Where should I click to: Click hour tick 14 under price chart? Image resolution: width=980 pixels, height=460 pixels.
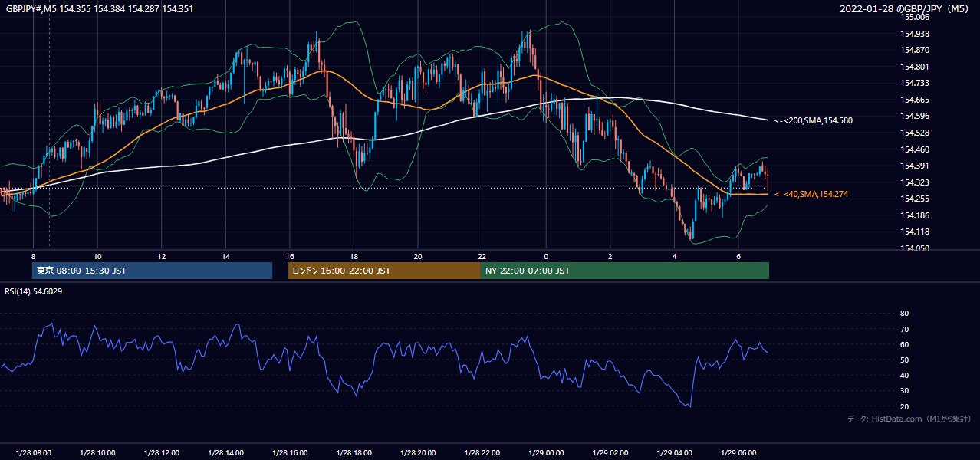[x=225, y=256]
